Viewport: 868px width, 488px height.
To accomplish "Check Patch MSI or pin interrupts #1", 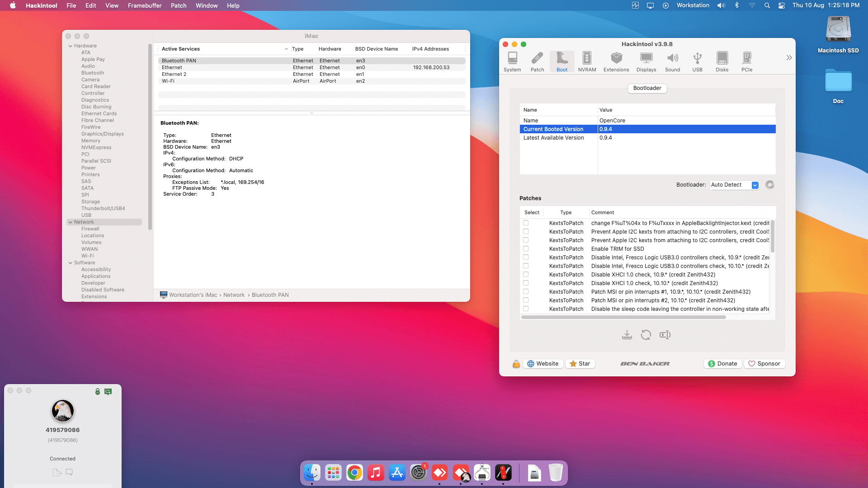I will pyautogui.click(x=526, y=291).
